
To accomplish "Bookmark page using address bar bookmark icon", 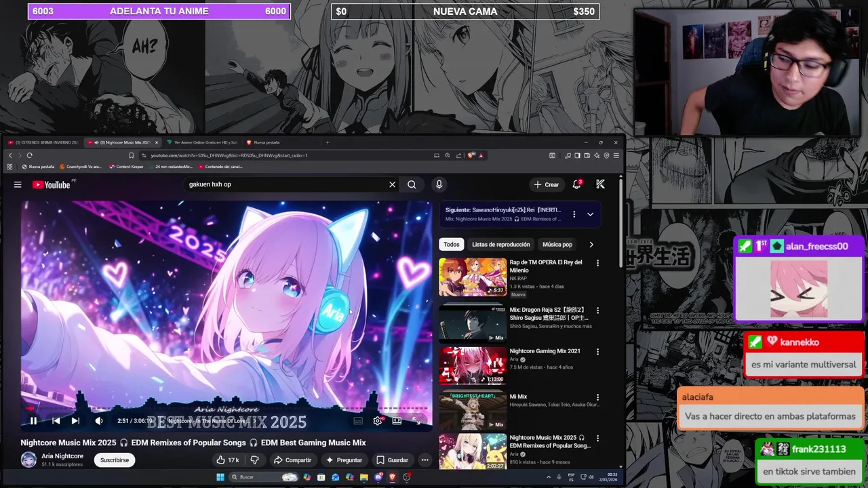I will click(x=132, y=155).
